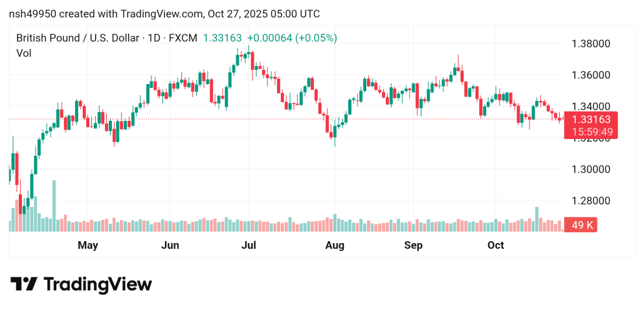Viewport: 644px width, 311px height.
Task: Click the 1D interval text in header
Action: pyautogui.click(x=154, y=38)
